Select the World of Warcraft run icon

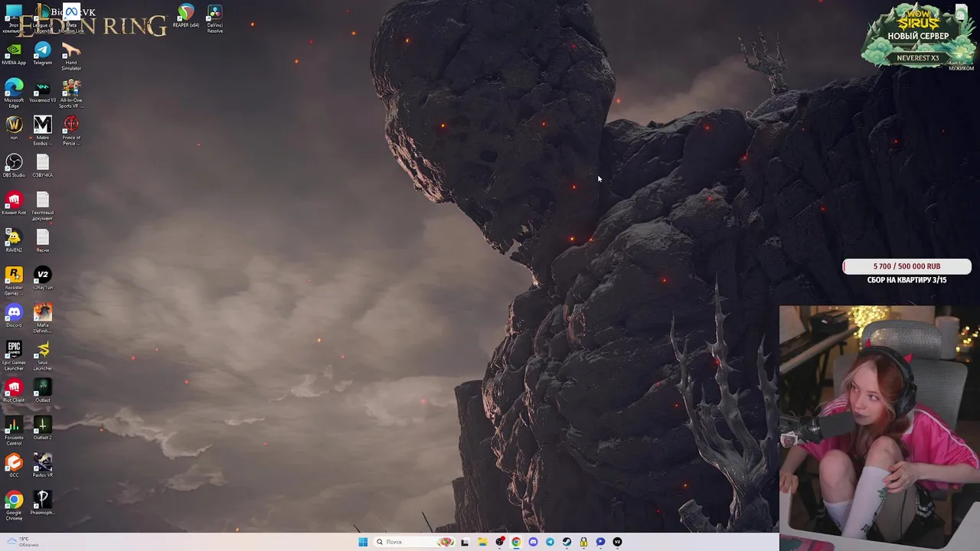point(14,129)
